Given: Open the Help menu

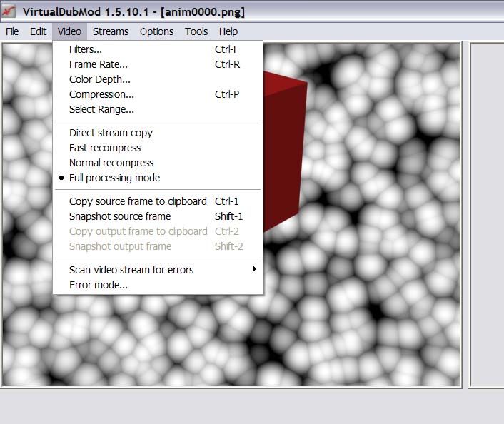Looking at the screenshot, I should (x=228, y=31).
